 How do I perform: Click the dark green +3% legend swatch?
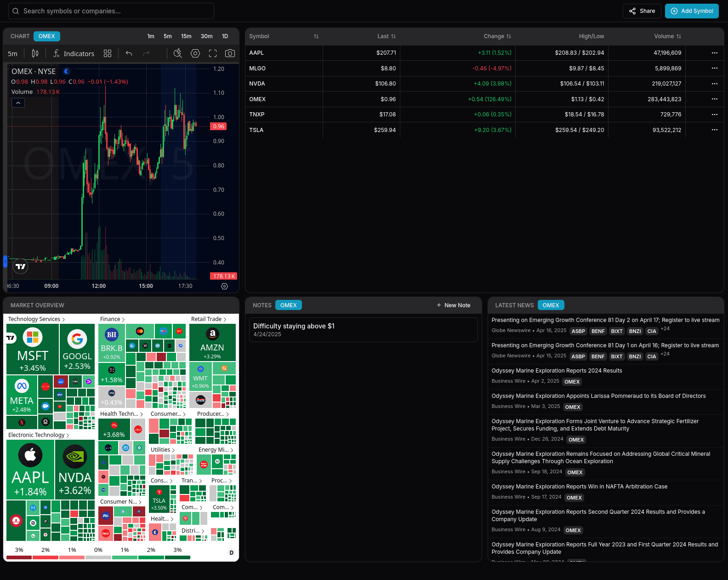pos(177,557)
